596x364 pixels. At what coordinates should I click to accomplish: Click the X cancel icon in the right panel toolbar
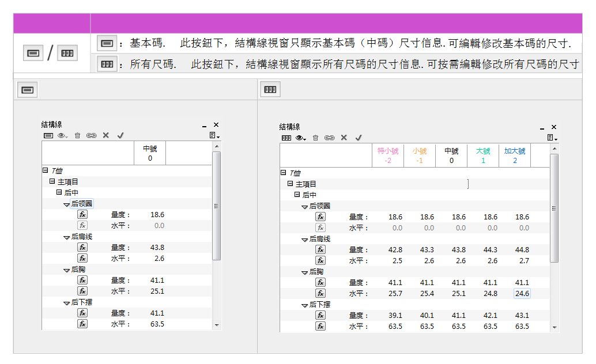tap(344, 138)
